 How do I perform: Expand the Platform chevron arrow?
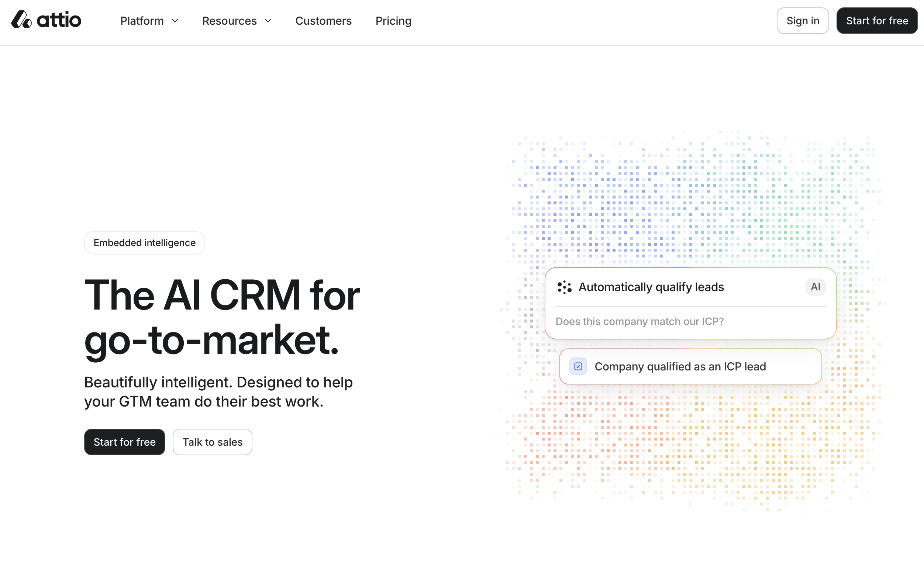[175, 21]
